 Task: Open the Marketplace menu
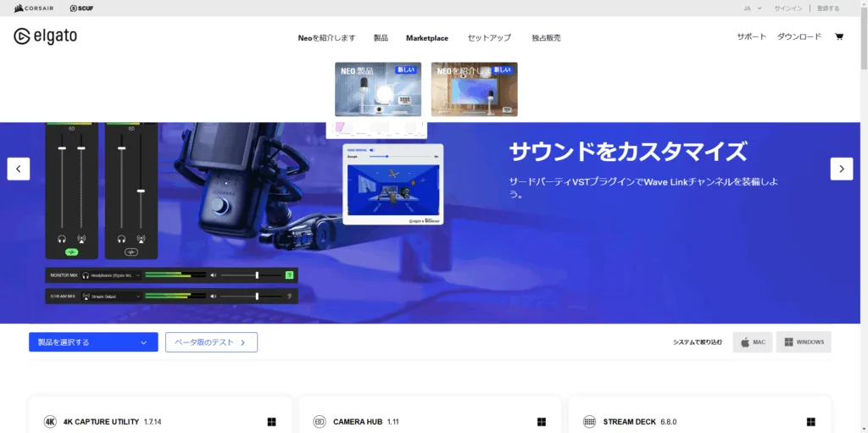(x=427, y=38)
